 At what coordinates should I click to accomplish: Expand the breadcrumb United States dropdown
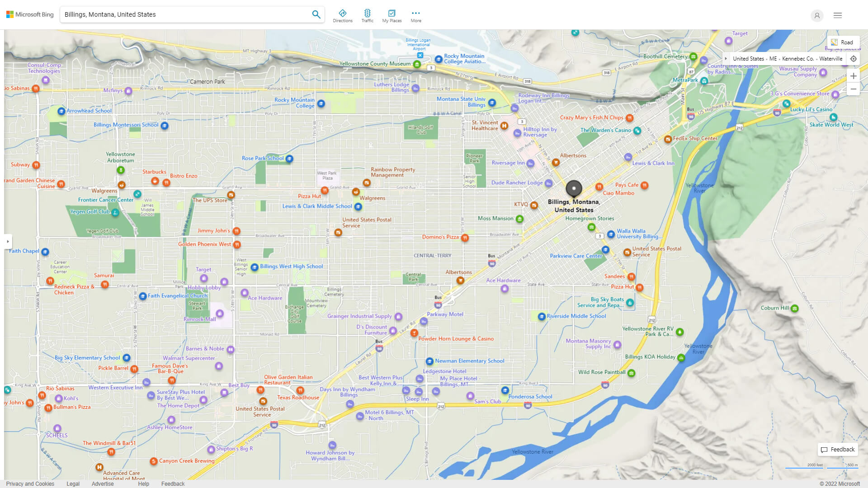pyautogui.click(x=747, y=58)
